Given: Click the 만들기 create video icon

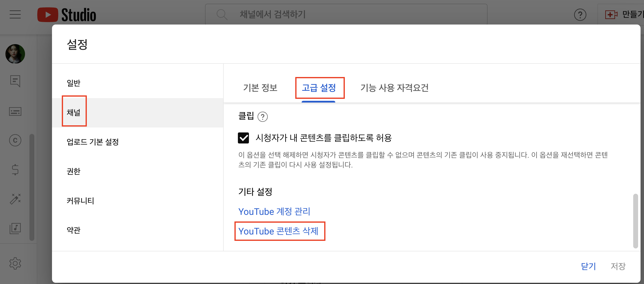Looking at the screenshot, I should tap(611, 14).
